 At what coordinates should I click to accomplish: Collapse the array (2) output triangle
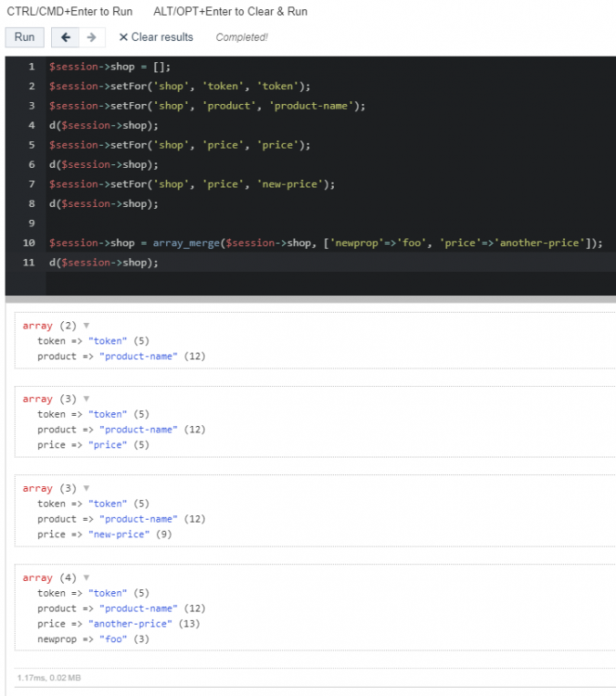point(86,326)
